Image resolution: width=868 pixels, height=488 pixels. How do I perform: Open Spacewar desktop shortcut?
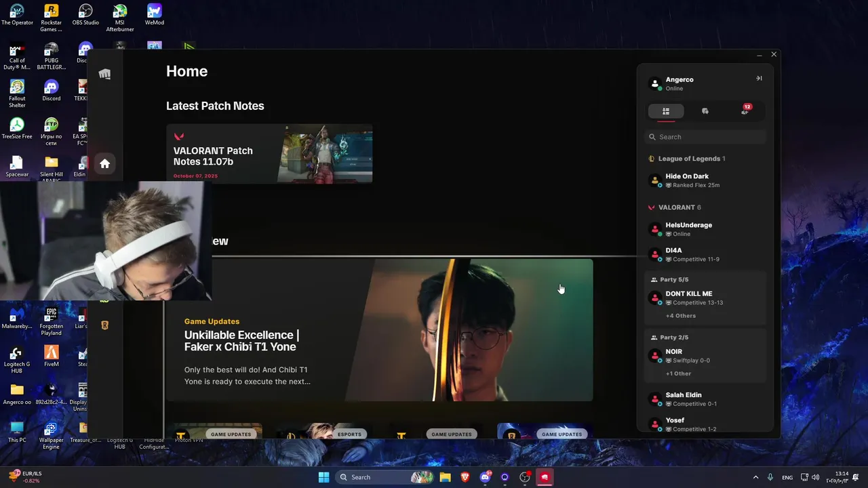(x=17, y=167)
